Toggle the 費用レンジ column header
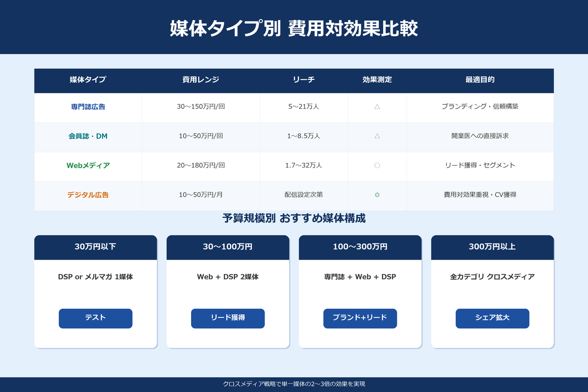 pos(200,80)
